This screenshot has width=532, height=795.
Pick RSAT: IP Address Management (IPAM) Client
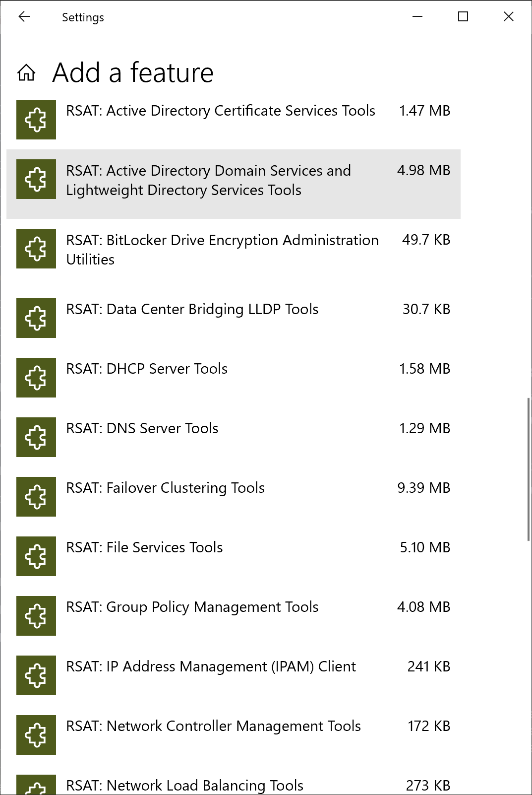coord(211,666)
